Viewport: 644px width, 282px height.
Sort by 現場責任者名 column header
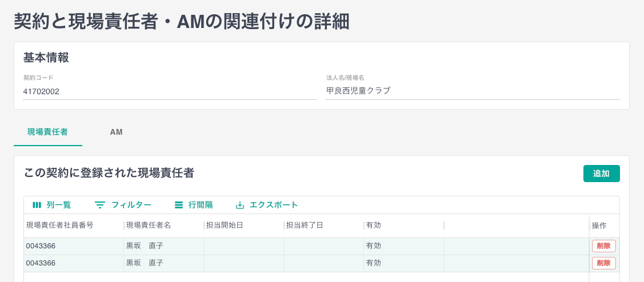click(149, 225)
